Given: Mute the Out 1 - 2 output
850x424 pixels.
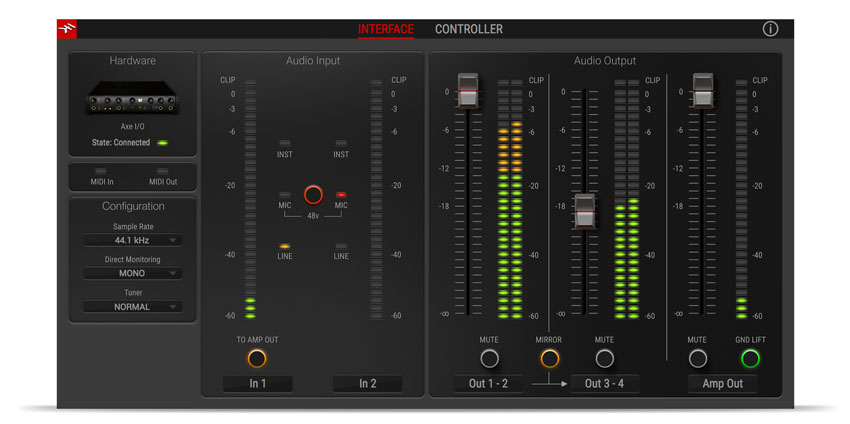Looking at the screenshot, I should click(489, 358).
